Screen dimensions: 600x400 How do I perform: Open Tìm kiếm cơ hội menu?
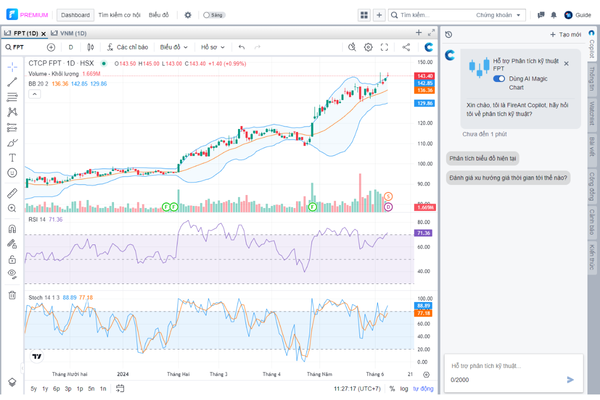tap(119, 15)
